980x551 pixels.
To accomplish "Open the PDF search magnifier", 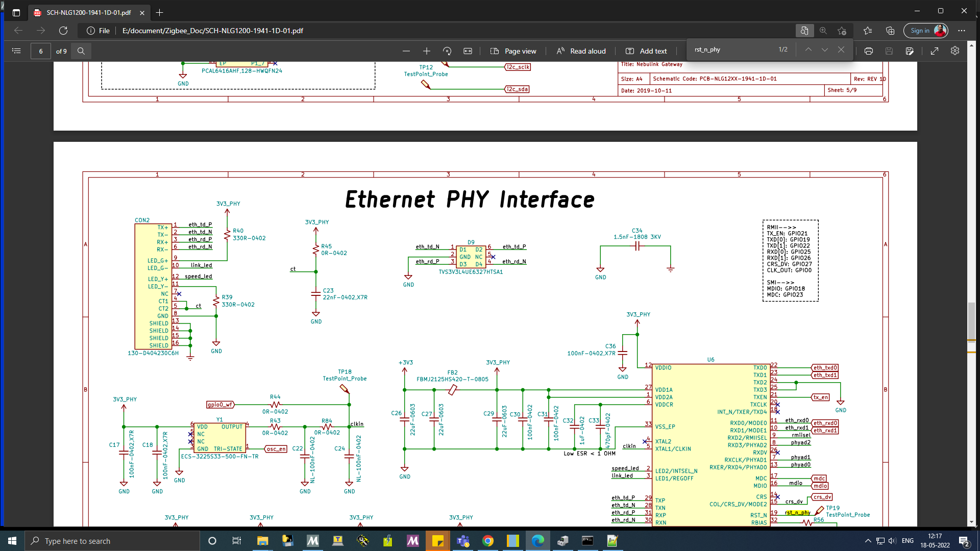I will point(81,51).
